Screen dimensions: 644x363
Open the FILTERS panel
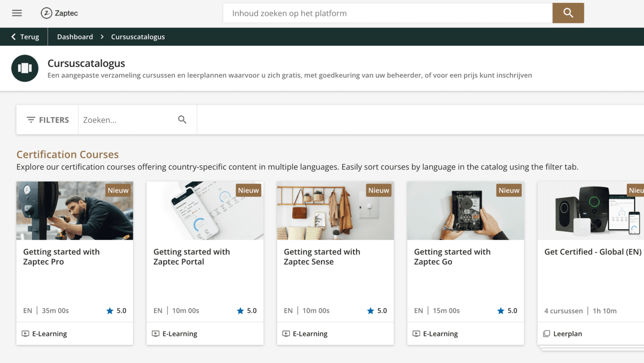point(47,120)
